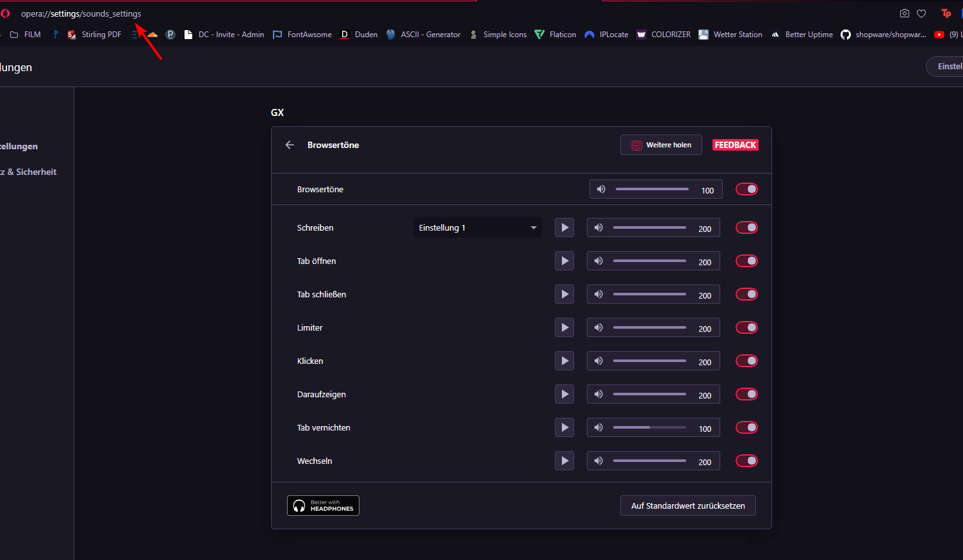Open the FILM bookmarks folder

pos(26,35)
